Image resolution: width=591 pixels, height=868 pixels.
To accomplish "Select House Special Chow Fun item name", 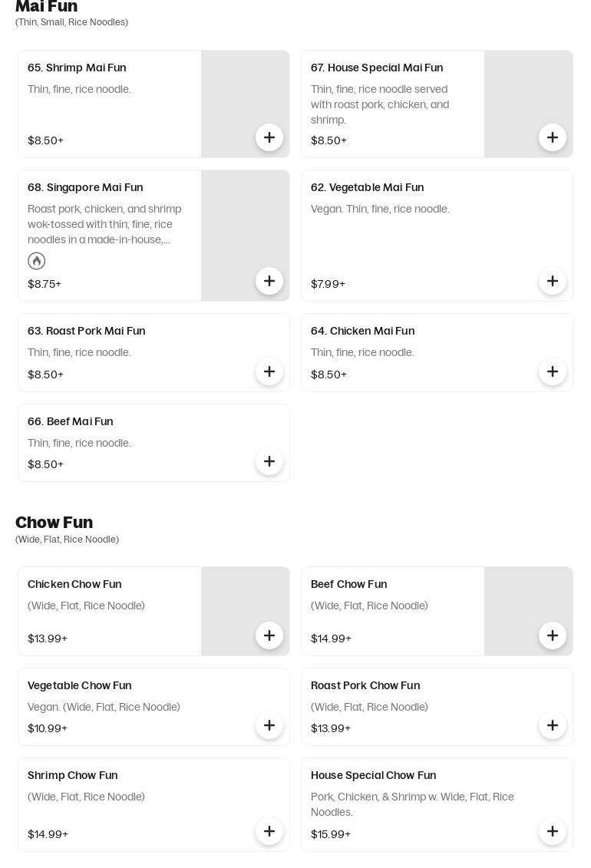I will point(373,775).
